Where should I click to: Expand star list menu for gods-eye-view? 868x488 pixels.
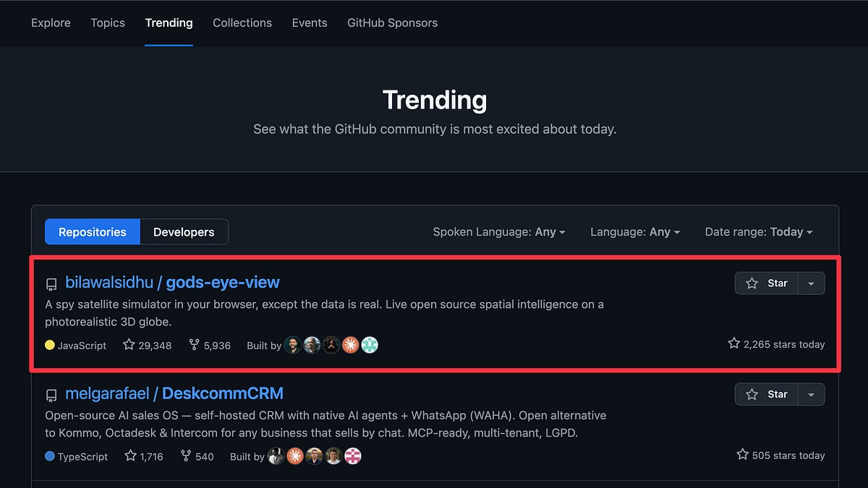tap(811, 283)
